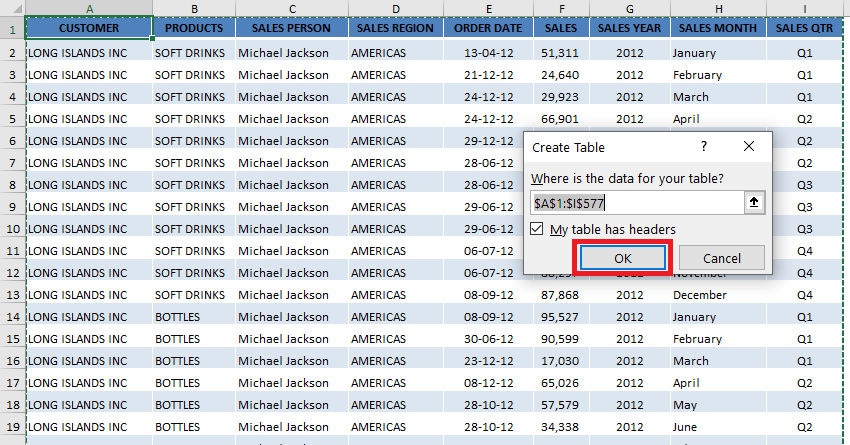The width and height of the screenshot is (850, 445).
Task: Select the December cell in row 13
Action: 718,295
